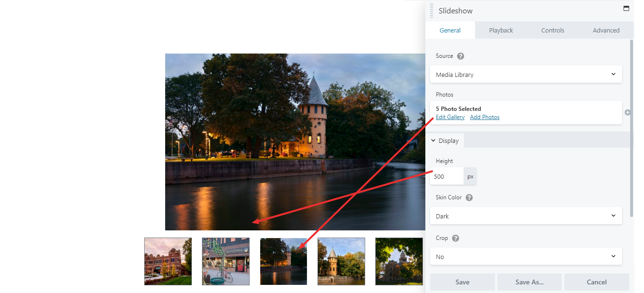Click the settings panel vertical scrollbar
This screenshot has width=644, height=293.
(x=632, y=128)
